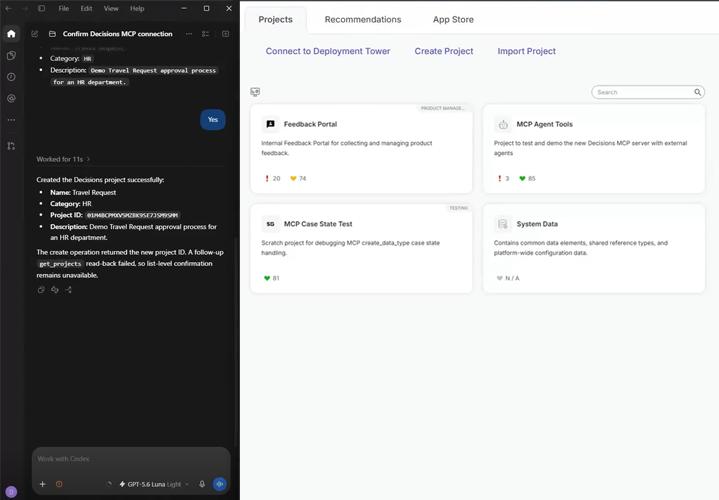Click the MCP Agent Tools robot icon
This screenshot has width=719, height=500.
503,124
